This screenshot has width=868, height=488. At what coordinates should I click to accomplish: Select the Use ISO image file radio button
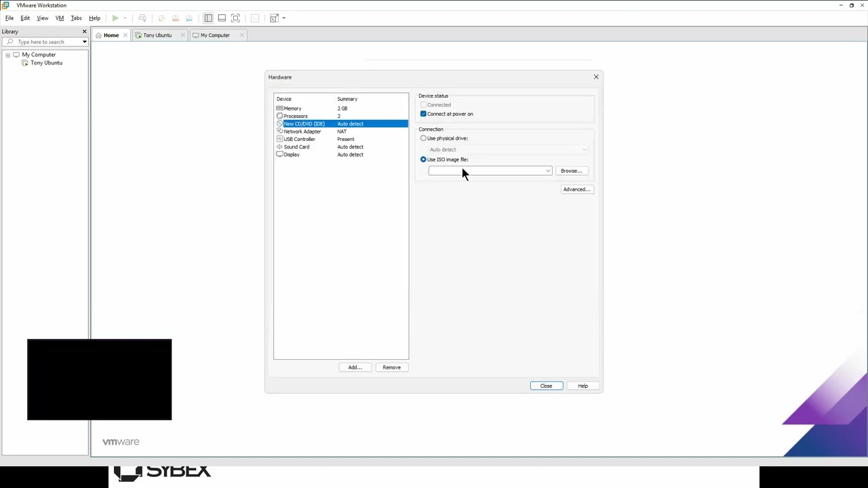click(423, 159)
